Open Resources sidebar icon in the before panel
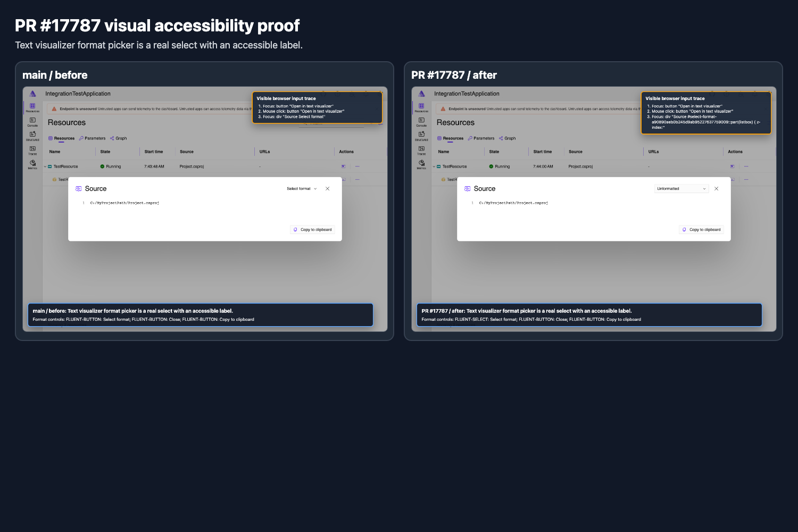Image resolution: width=798 pixels, height=532 pixels. pos(32,107)
